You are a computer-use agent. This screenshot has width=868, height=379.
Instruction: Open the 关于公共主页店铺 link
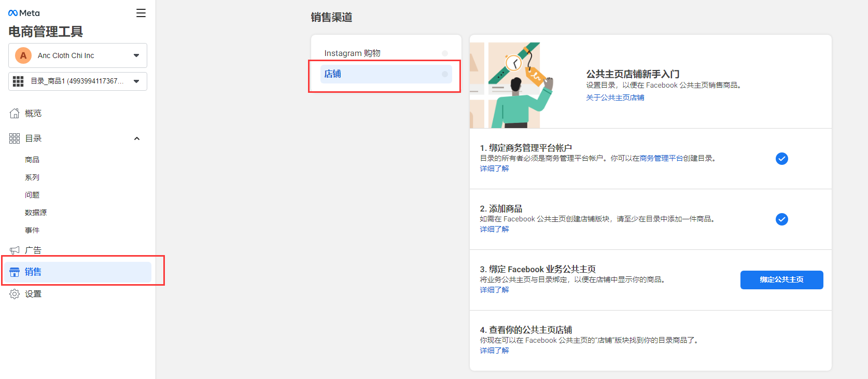click(x=615, y=97)
